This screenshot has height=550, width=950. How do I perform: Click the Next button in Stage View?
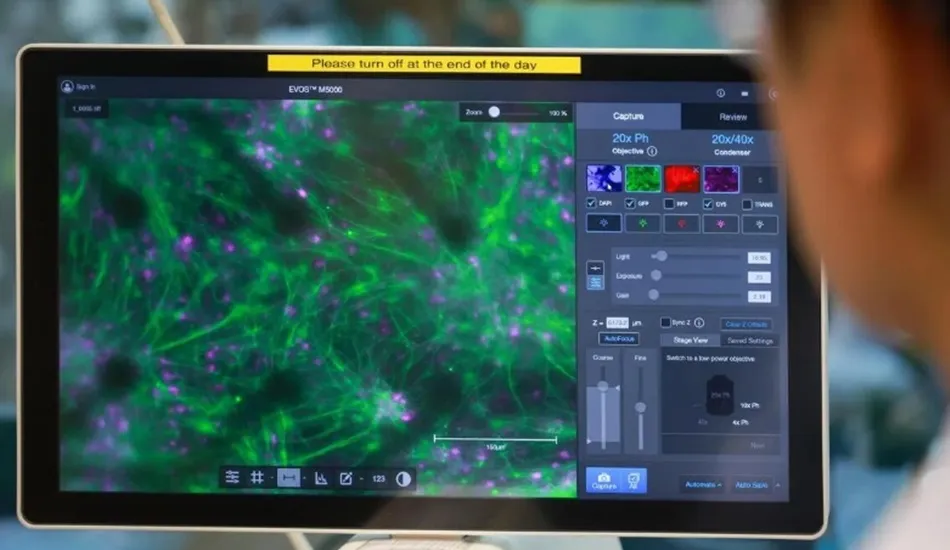(x=757, y=445)
